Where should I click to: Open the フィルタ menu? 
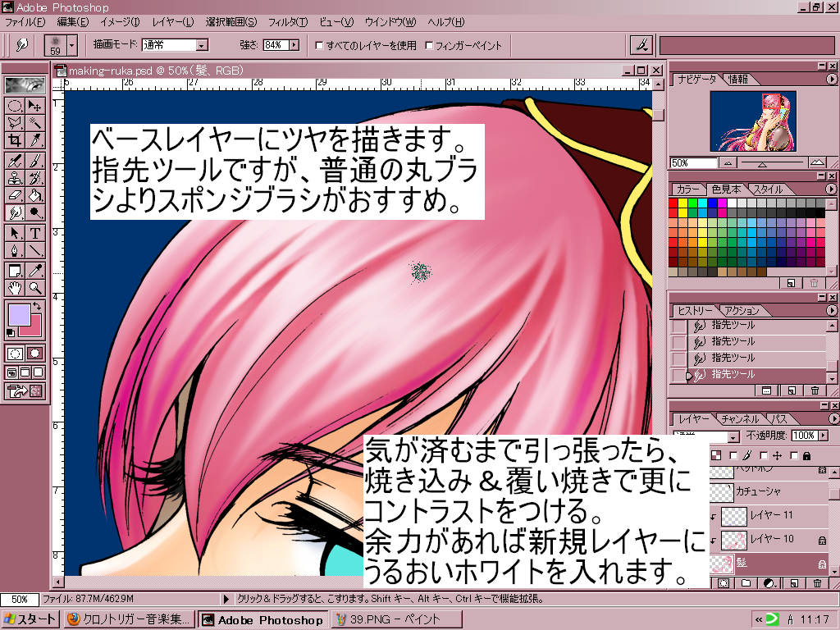pos(288,21)
